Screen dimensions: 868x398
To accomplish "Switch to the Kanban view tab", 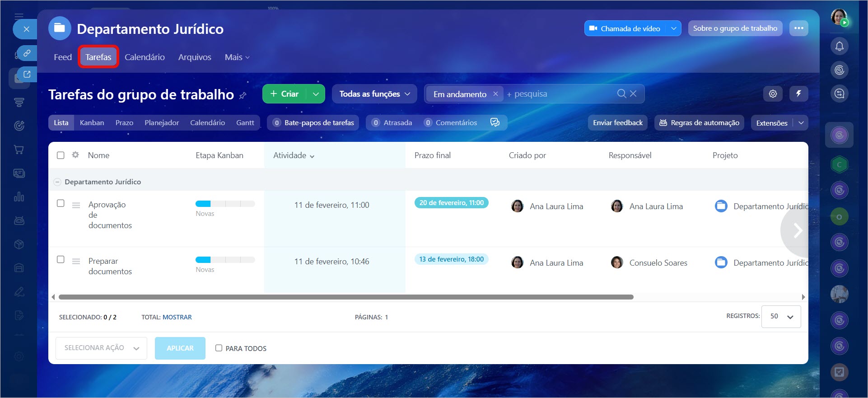I will click(92, 122).
